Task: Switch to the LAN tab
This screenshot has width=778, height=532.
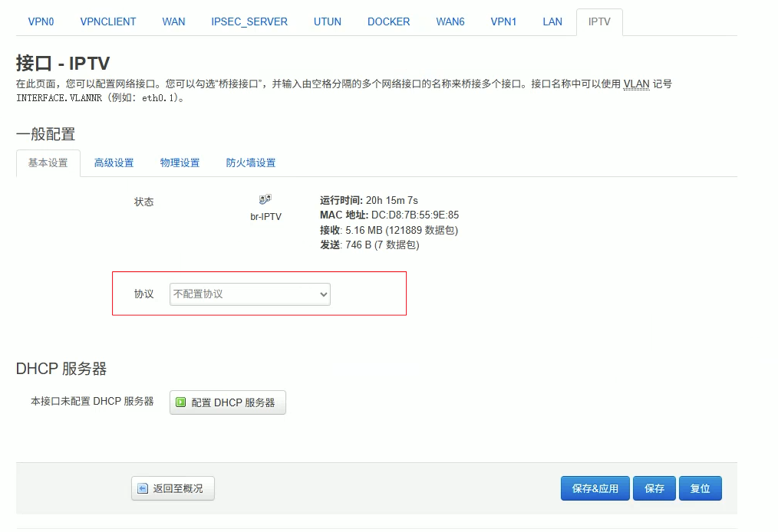Action: click(552, 21)
